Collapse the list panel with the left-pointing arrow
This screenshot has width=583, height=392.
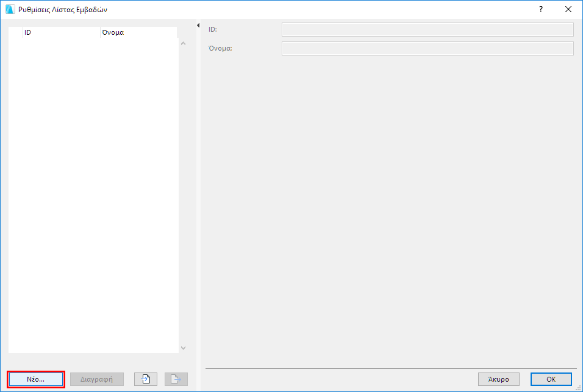click(197, 26)
